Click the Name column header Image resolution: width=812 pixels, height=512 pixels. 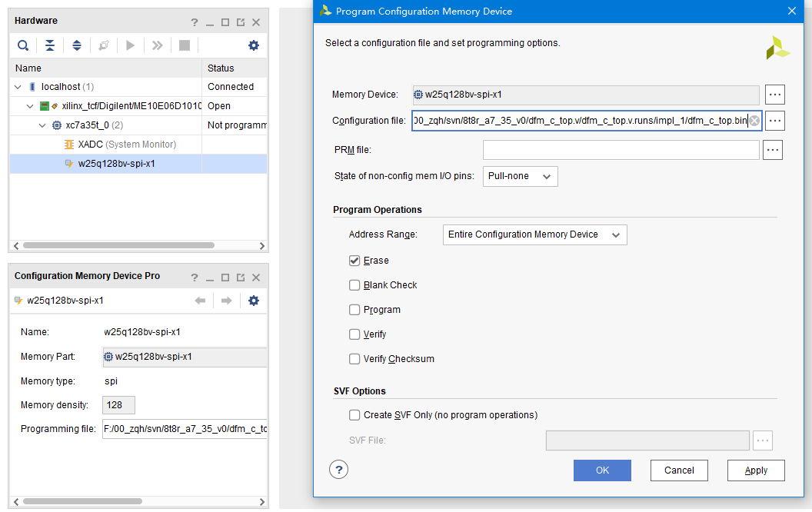(105, 68)
